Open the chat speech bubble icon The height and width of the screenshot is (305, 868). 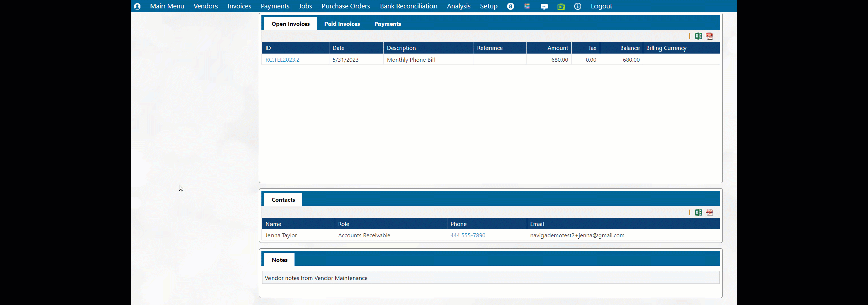tap(544, 7)
